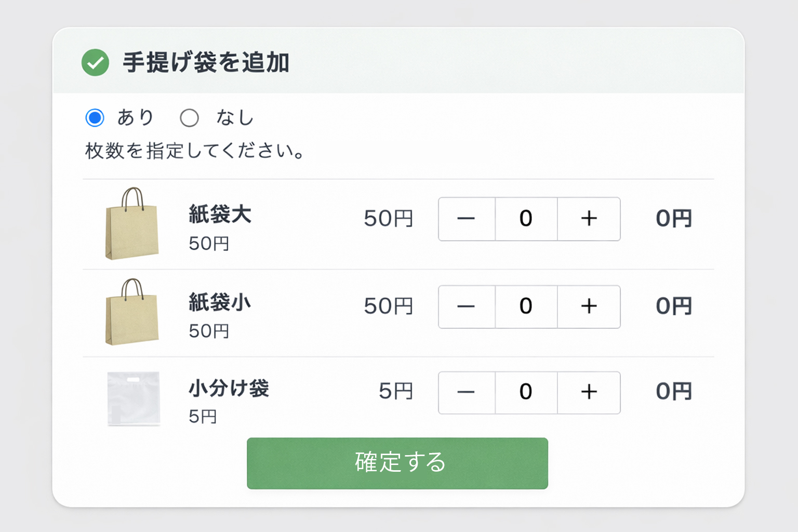Select the あり radio button

point(95,118)
